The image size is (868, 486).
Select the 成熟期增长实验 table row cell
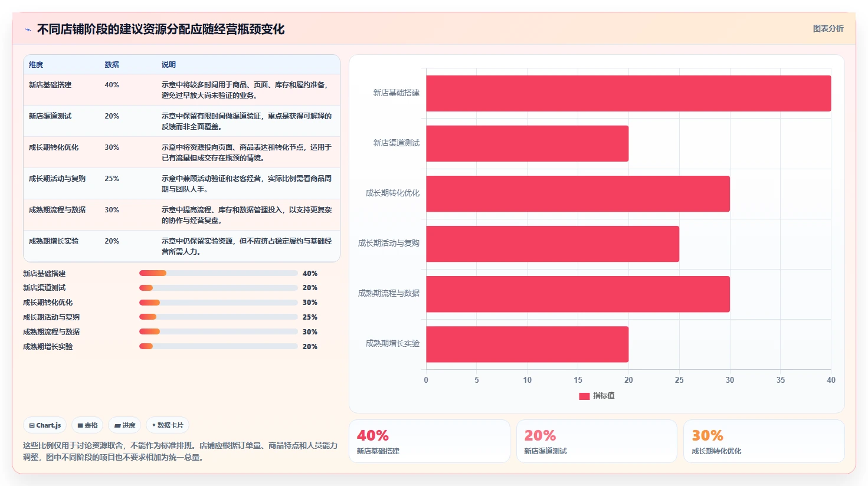tap(54, 241)
